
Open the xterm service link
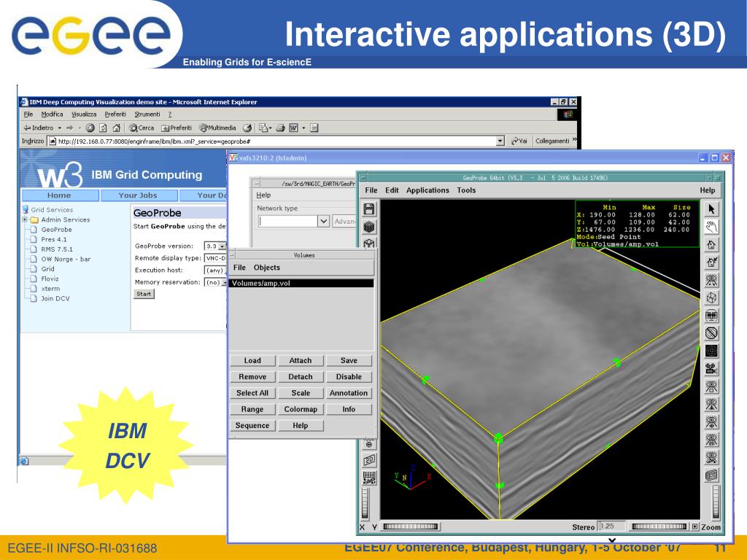pos(50,289)
